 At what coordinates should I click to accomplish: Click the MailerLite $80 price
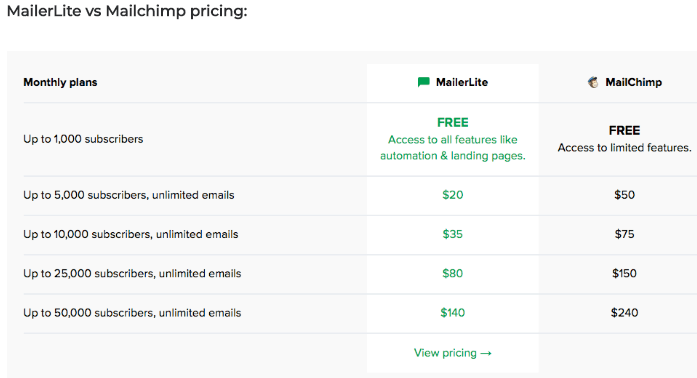[x=453, y=273]
